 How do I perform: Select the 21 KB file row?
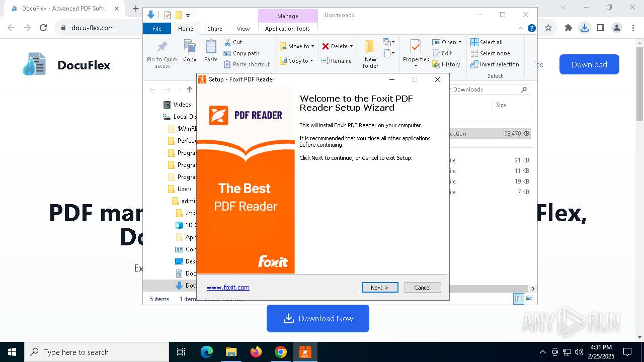[x=490, y=160]
